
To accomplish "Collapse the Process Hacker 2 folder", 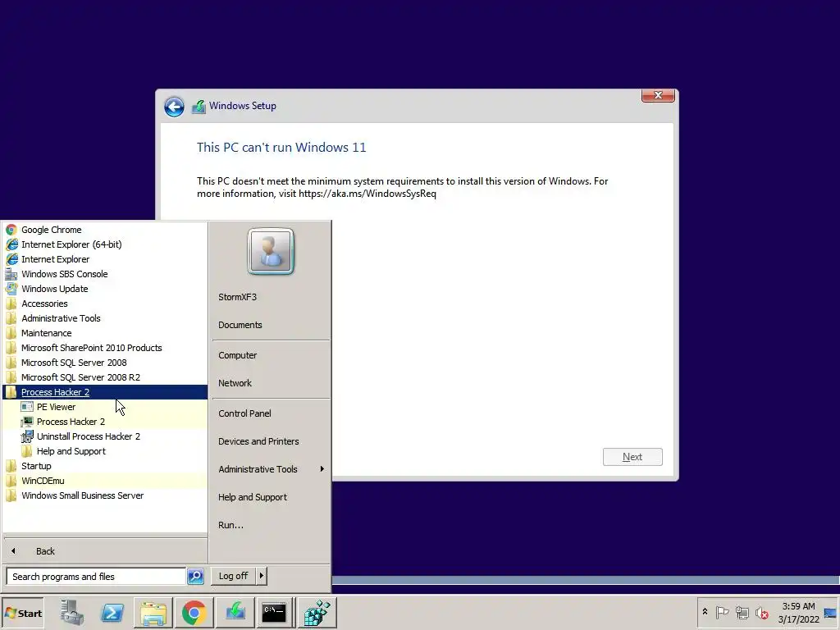I will pyautogui.click(x=105, y=392).
